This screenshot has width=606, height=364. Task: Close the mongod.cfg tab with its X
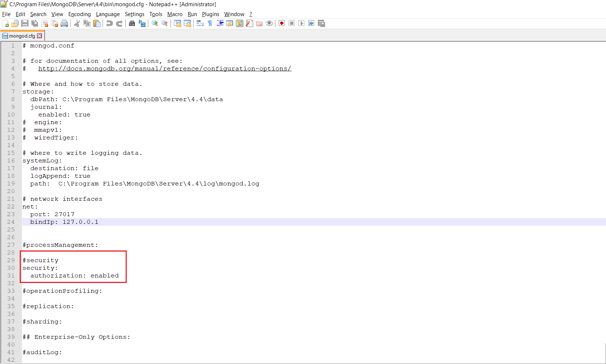pyautogui.click(x=39, y=36)
